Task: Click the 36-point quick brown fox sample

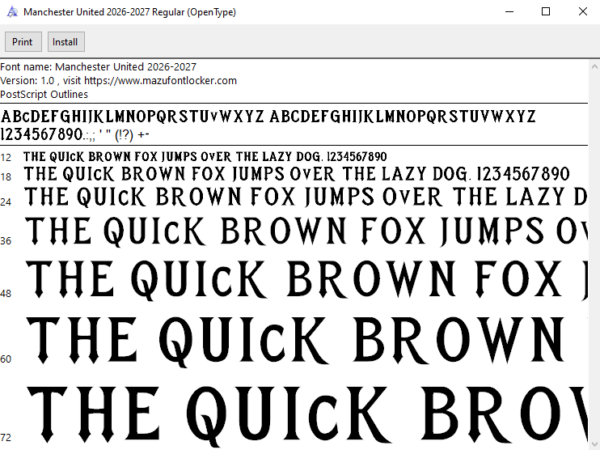Action: click(x=306, y=231)
